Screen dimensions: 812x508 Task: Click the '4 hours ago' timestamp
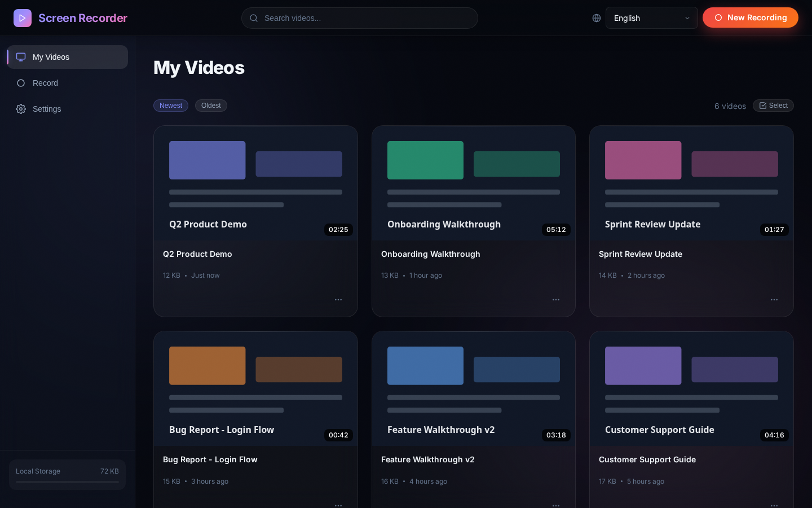point(428,481)
